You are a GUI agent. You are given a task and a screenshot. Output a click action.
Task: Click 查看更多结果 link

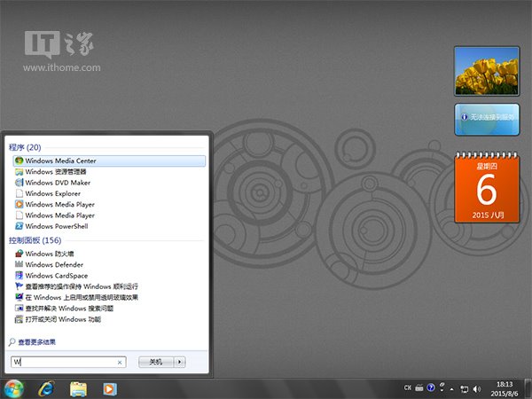[39, 341]
